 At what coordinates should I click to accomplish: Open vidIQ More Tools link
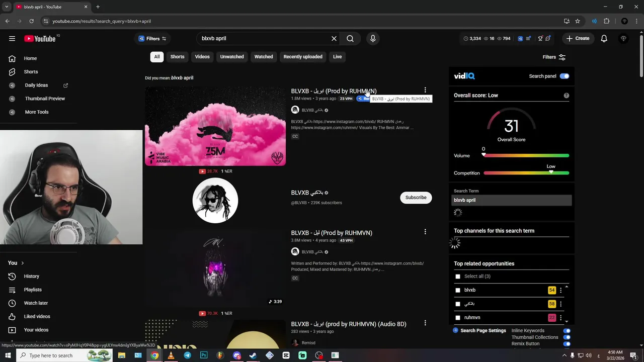(x=37, y=112)
